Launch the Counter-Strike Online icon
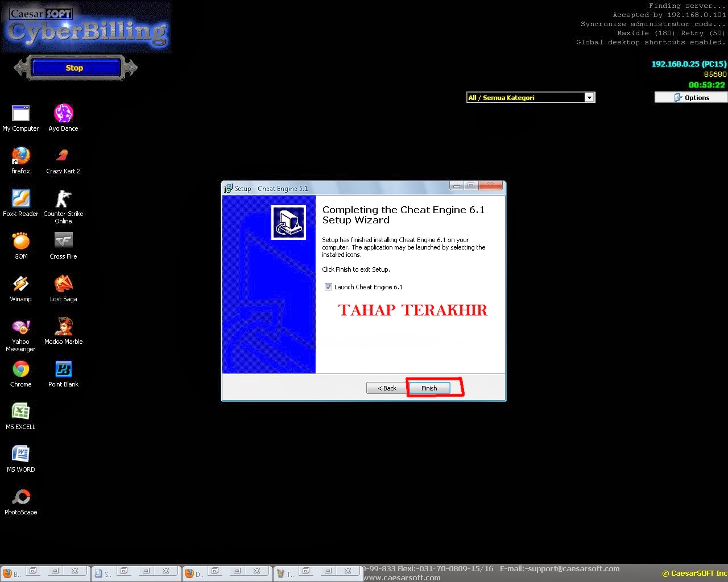728x582 pixels. point(63,206)
